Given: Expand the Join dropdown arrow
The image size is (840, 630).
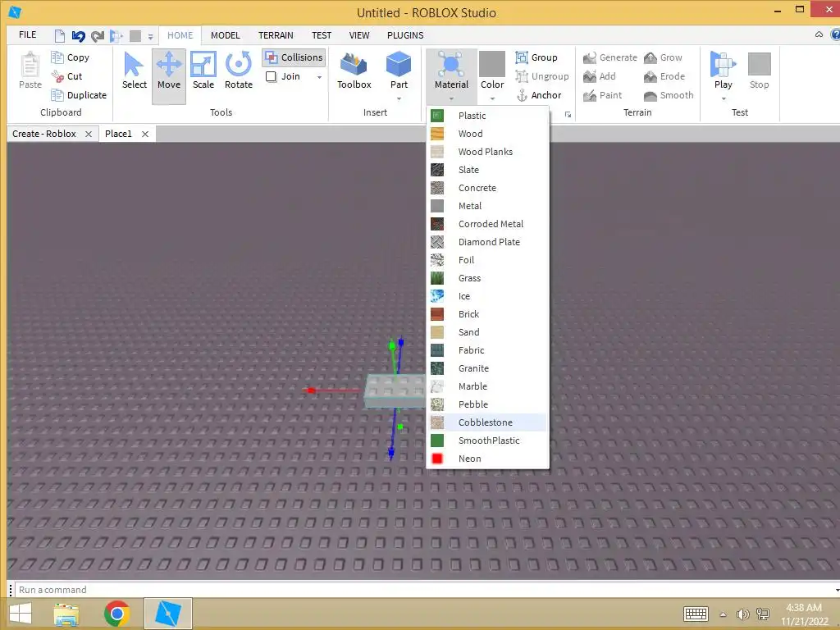Looking at the screenshot, I should [319, 77].
